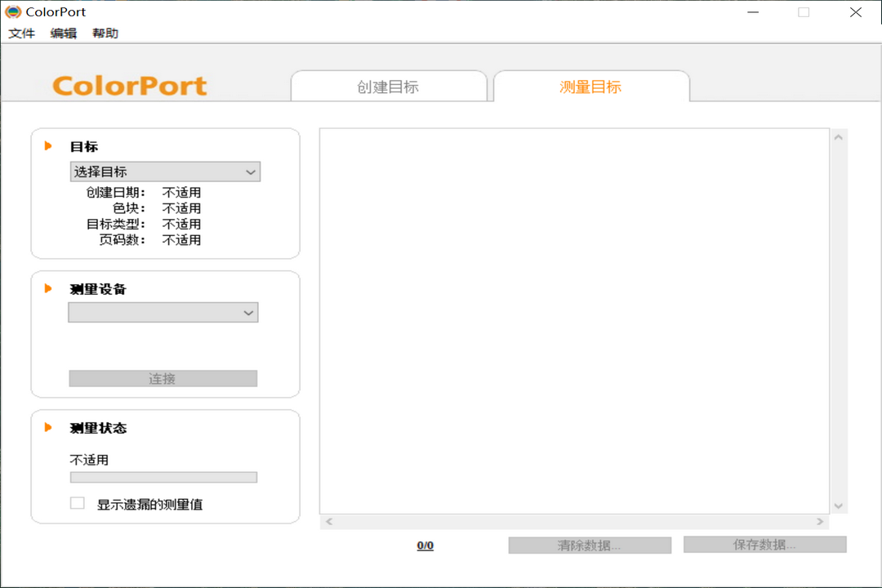Click the measurement progress bar
882x588 pixels.
tap(163, 477)
